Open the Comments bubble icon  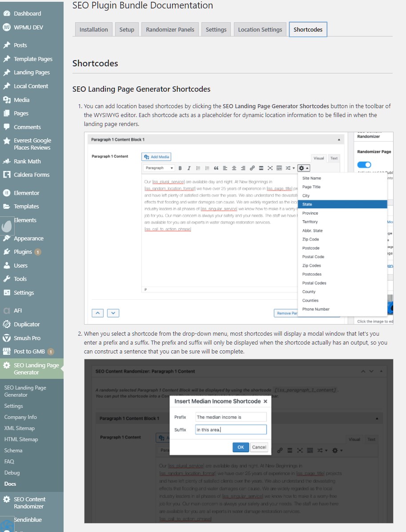7,127
